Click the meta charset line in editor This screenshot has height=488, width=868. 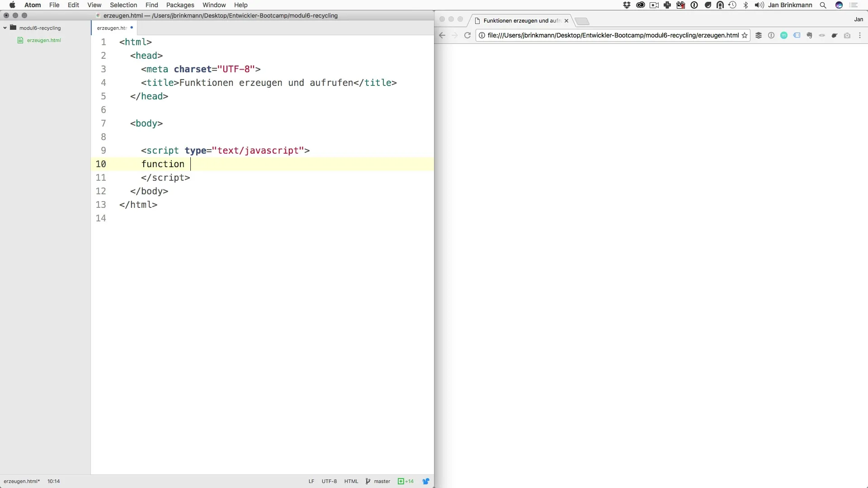click(x=201, y=69)
